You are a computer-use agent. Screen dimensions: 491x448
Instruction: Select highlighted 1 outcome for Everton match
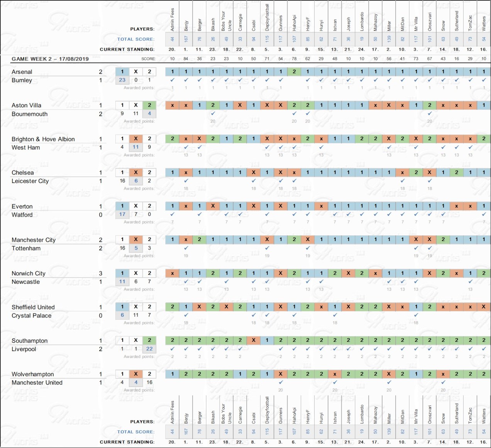(122, 206)
